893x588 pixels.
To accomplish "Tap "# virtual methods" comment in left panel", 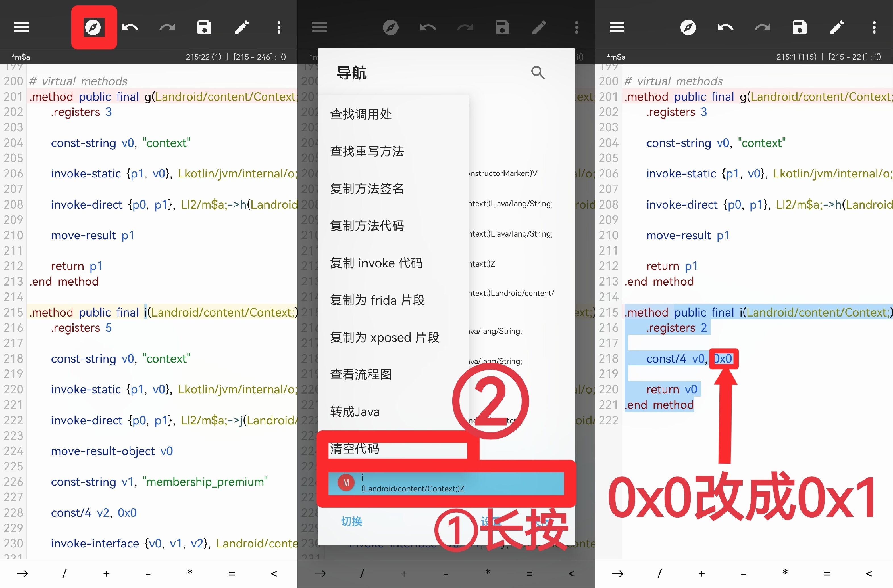I will (x=78, y=81).
